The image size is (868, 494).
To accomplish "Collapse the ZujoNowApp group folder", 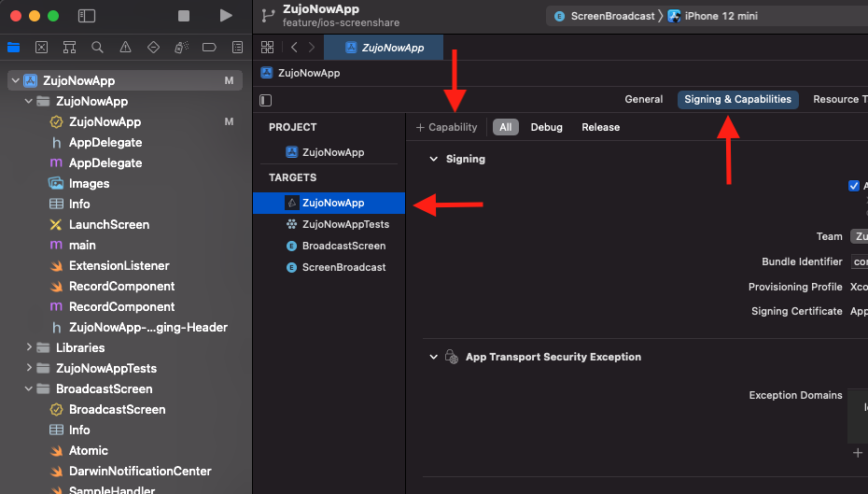I will pos(29,101).
